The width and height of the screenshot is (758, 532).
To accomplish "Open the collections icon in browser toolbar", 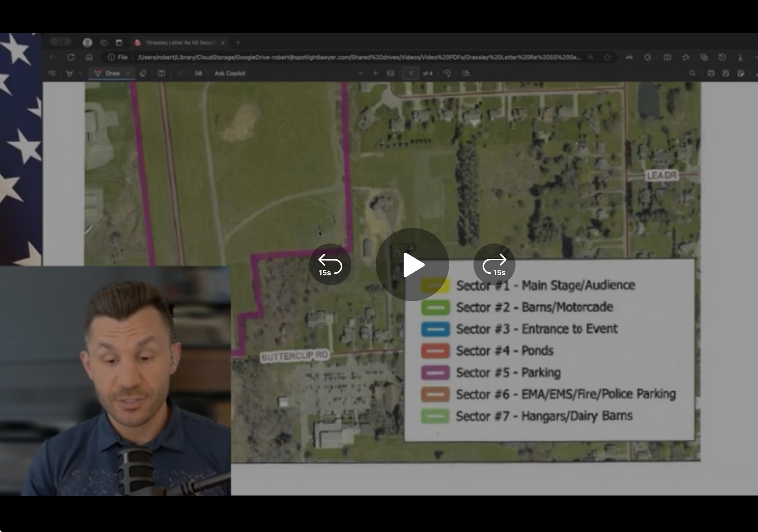I will point(704,57).
